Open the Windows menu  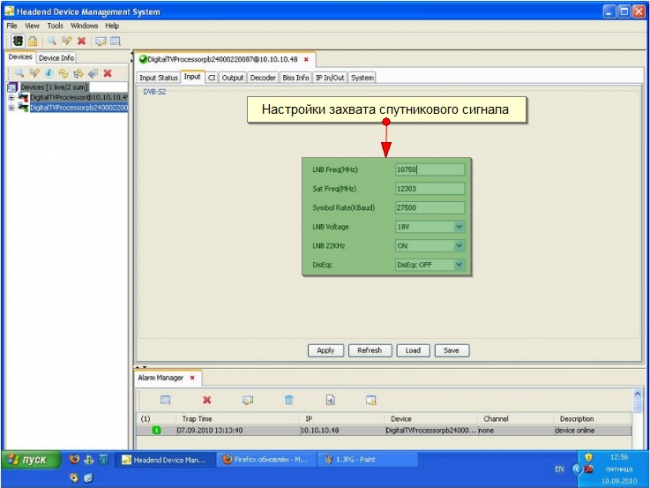pyautogui.click(x=84, y=26)
